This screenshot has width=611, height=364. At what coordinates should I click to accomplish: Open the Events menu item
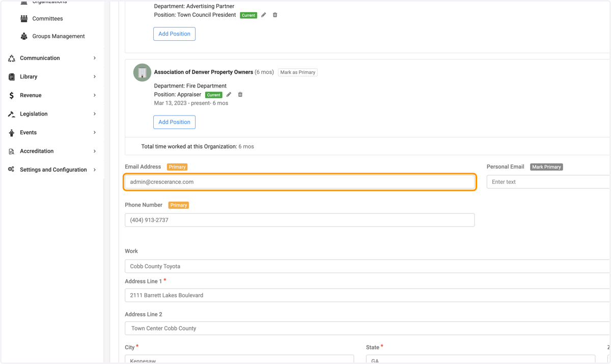(28, 132)
